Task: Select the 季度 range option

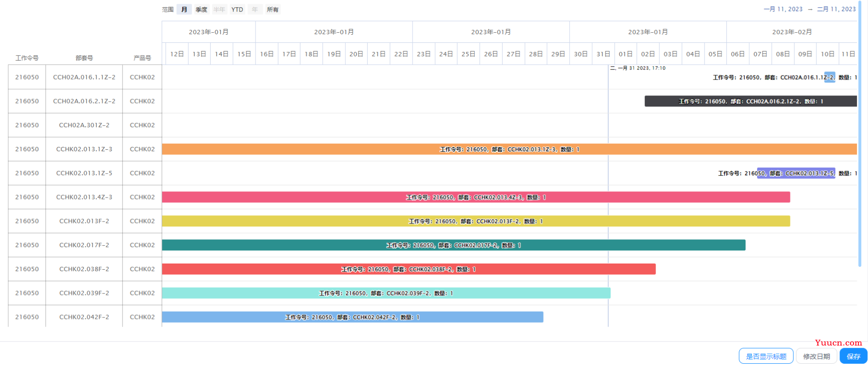Action: tap(201, 10)
